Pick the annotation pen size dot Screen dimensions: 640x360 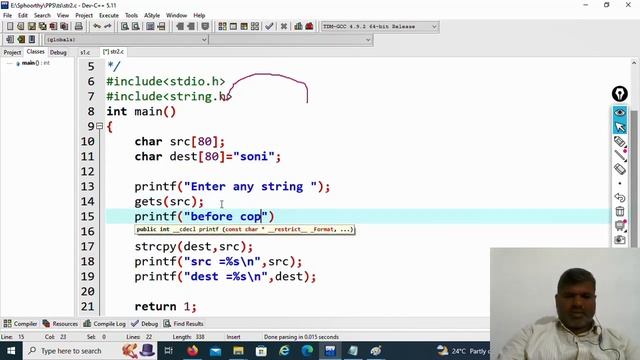(620, 183)
